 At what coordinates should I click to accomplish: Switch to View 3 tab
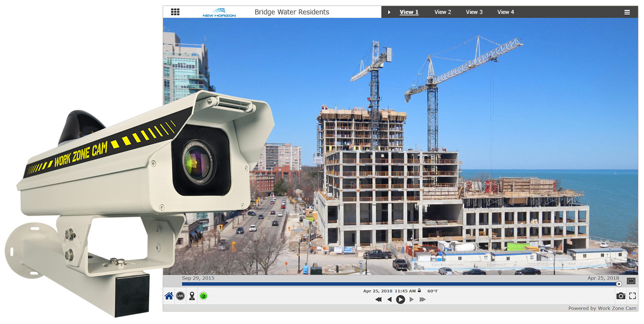474,12
